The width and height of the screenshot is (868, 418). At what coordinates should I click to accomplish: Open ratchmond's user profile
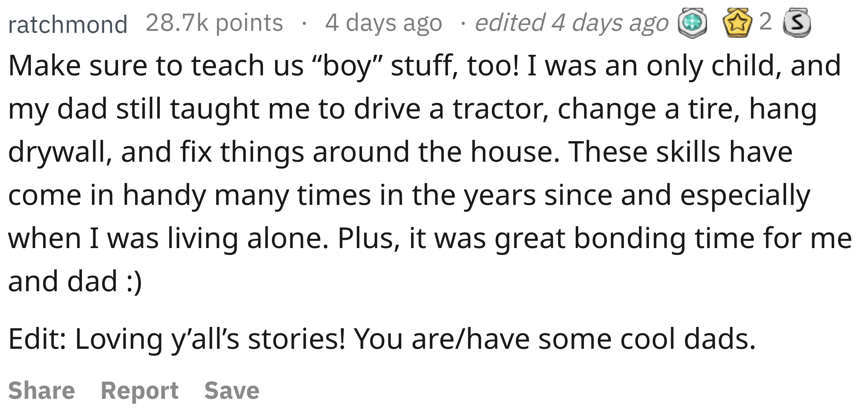68,25
